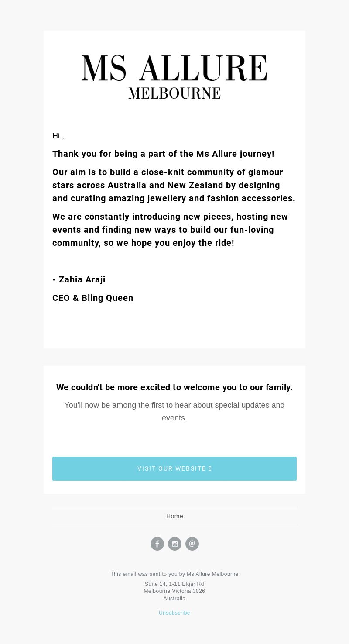Click the 'CEO & Bling Queen' title
This screenshot has height=644, width=349.
tap(93, 298)
